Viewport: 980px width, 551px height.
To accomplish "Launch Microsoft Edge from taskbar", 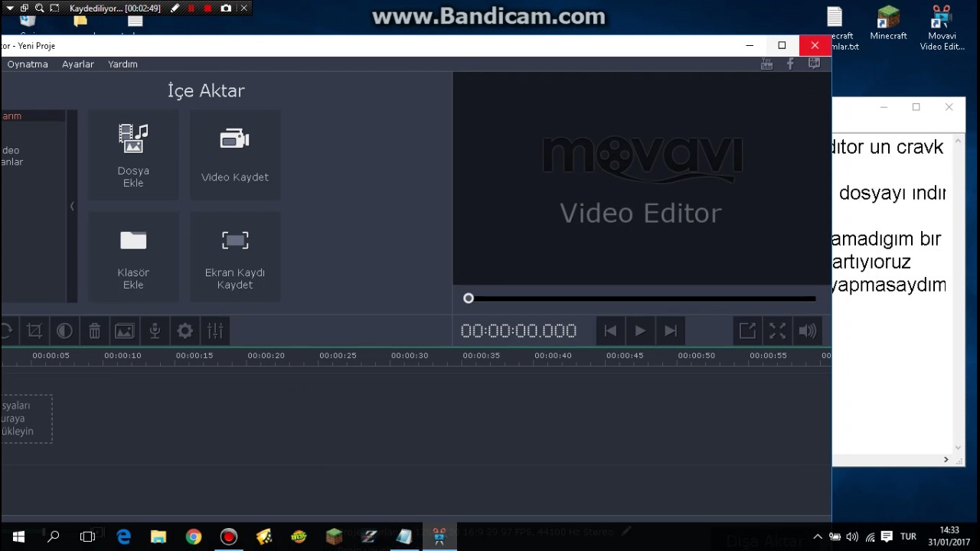I will pos(123,537).
